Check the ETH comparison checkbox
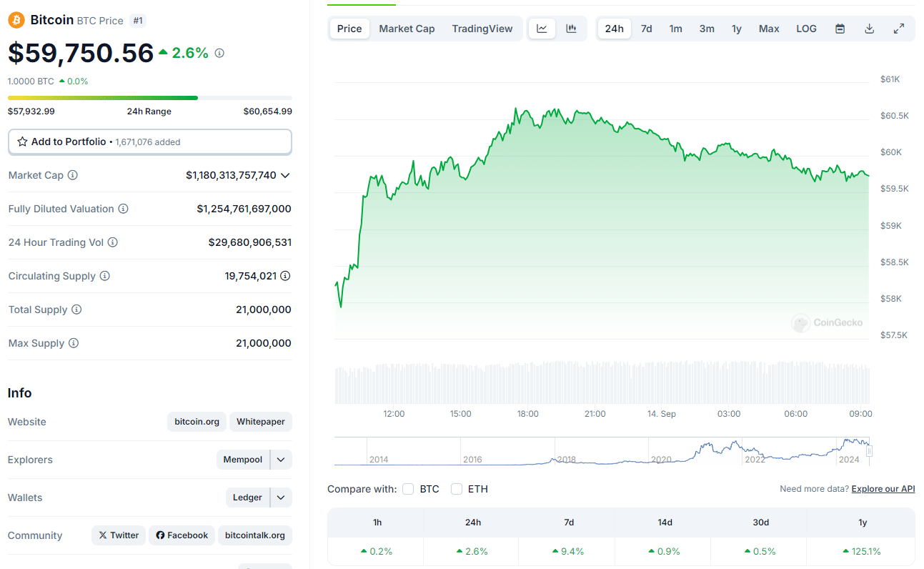This screenshot has width=924, height=569. 457,489
